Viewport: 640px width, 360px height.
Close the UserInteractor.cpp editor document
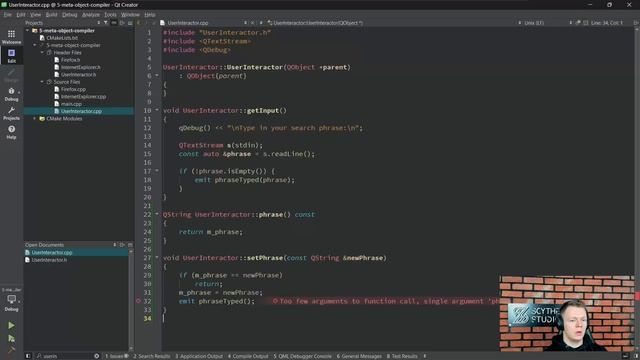pos(253,23)
